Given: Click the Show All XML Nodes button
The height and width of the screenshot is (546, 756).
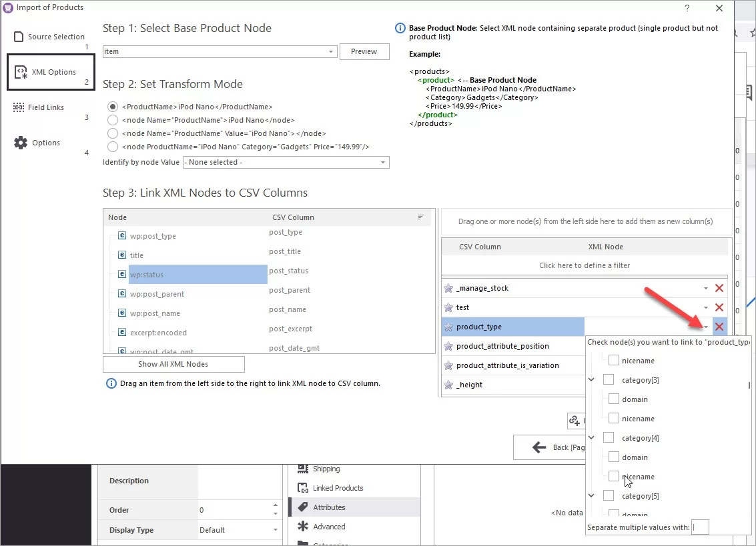Looking at the screenshot, I should (173, 364).
